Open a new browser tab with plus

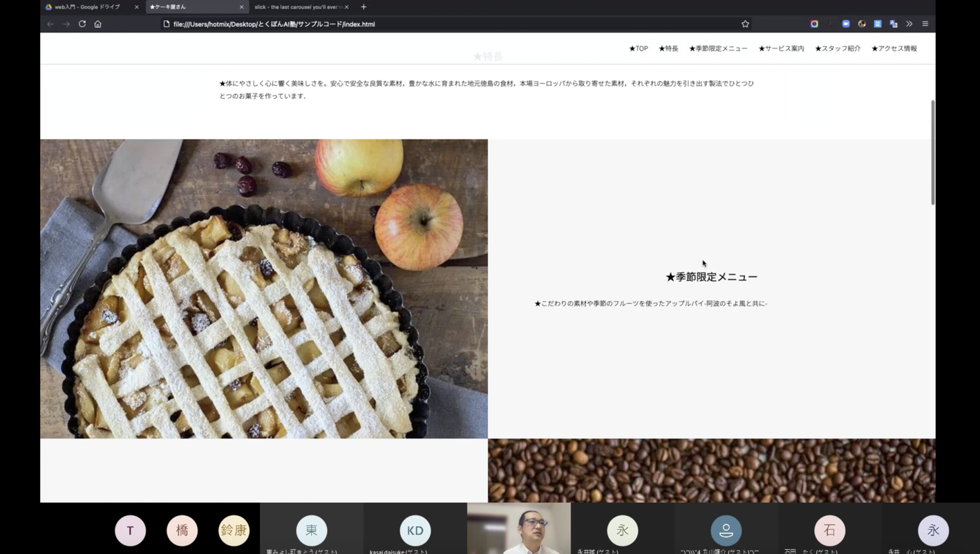364,7
